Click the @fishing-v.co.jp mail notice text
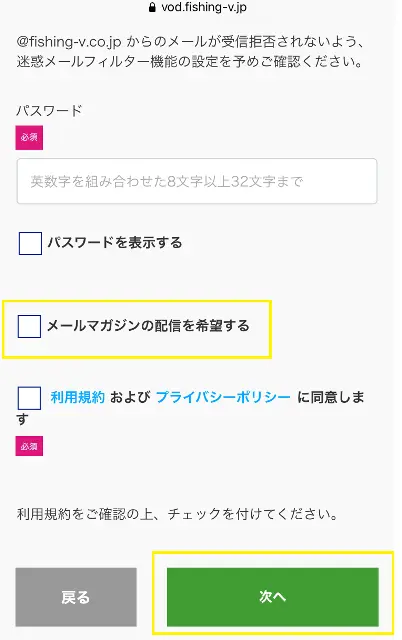This screenshot has height=640, width=402. (x=190, y=42)
